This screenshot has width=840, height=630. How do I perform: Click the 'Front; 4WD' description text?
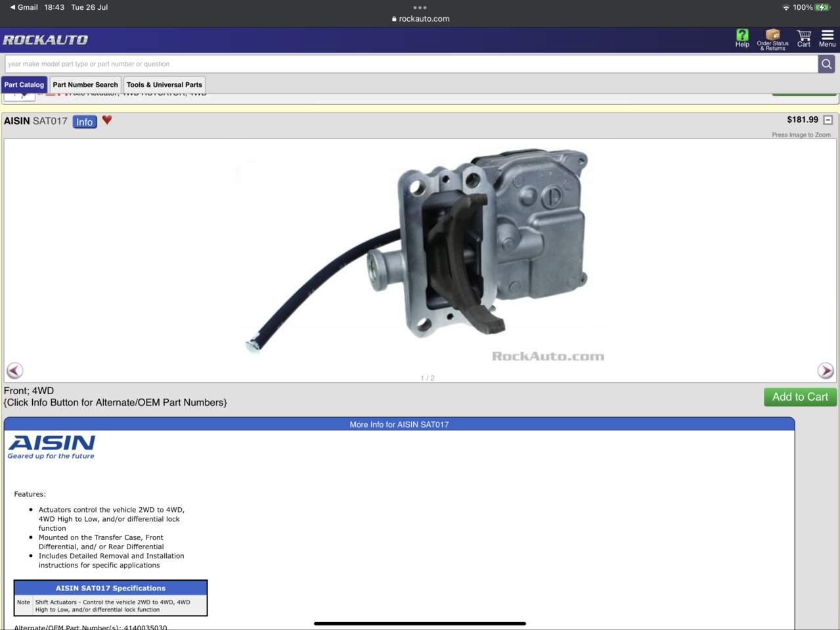coord(29,391)
